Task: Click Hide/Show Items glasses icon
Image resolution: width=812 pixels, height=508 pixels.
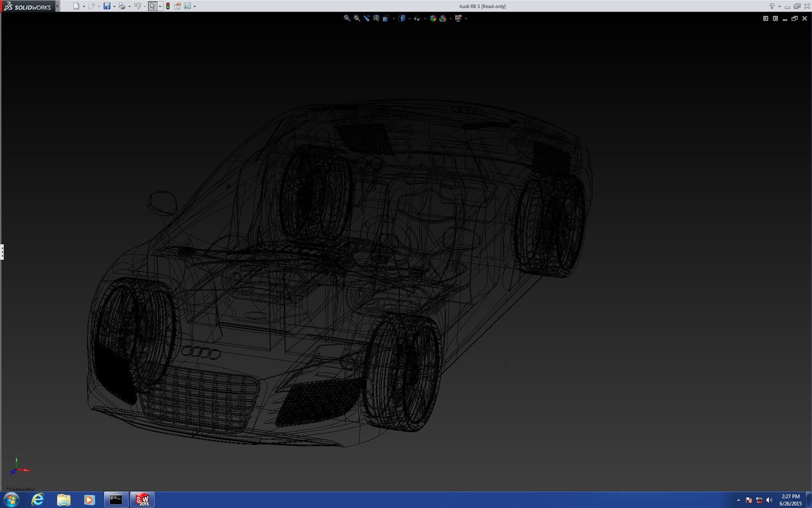Action: (x=417, y=18)
